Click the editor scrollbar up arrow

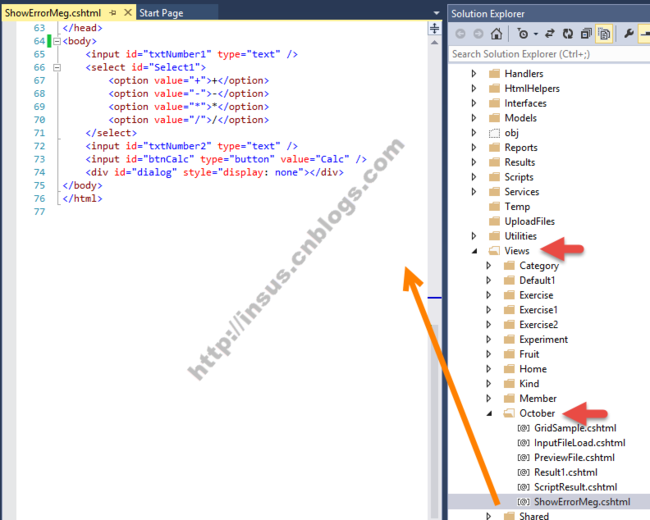(x=434, y=42)
